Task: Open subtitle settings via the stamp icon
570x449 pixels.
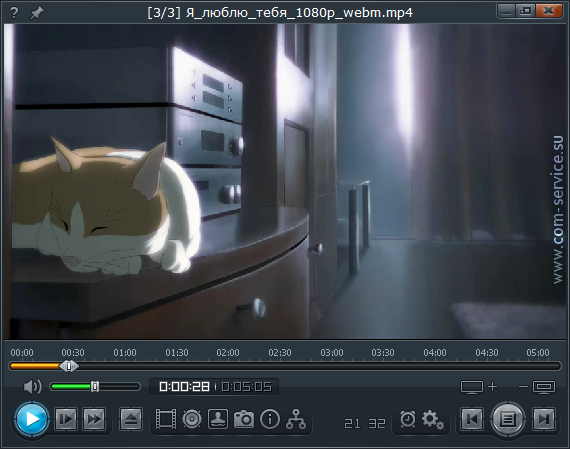Action: [218, 419]
